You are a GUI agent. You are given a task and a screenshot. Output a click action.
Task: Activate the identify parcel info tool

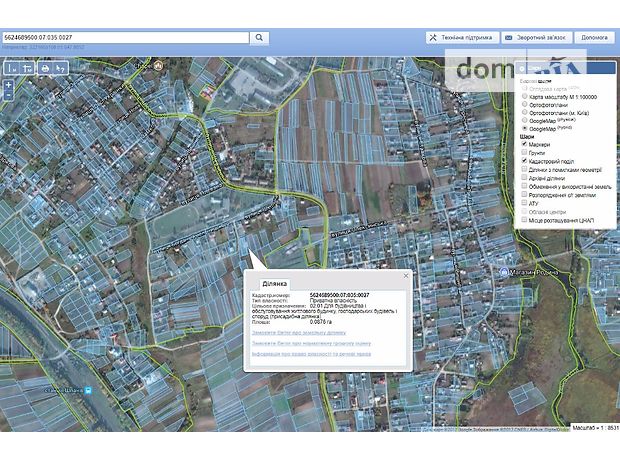click(x=60, y=68)
